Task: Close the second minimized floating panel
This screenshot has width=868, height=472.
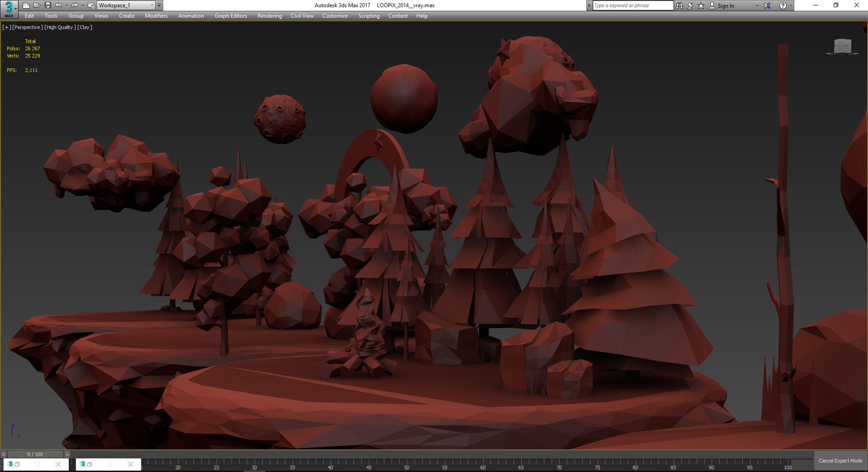Action: click(131, 464)
